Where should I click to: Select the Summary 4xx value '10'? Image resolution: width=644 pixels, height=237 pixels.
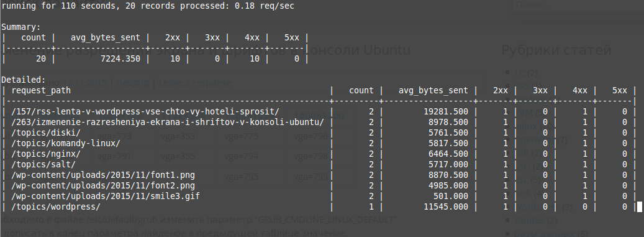coord(255,59)
